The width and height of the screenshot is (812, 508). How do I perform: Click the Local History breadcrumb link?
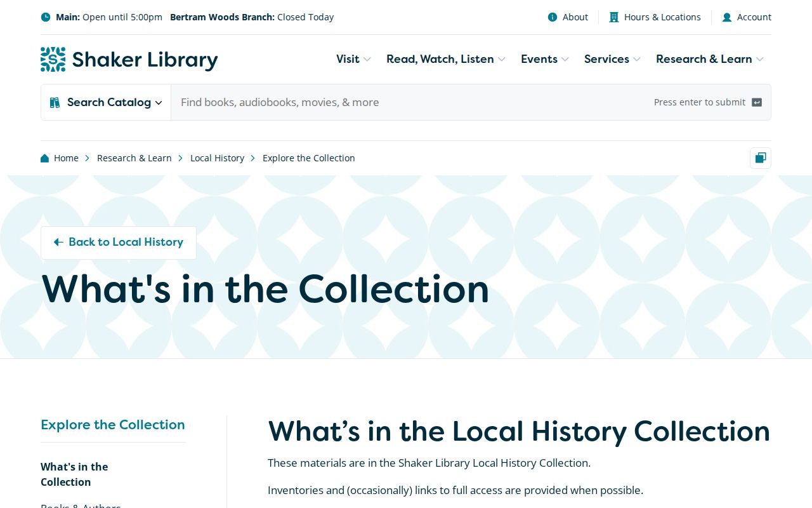pos(217,158)
